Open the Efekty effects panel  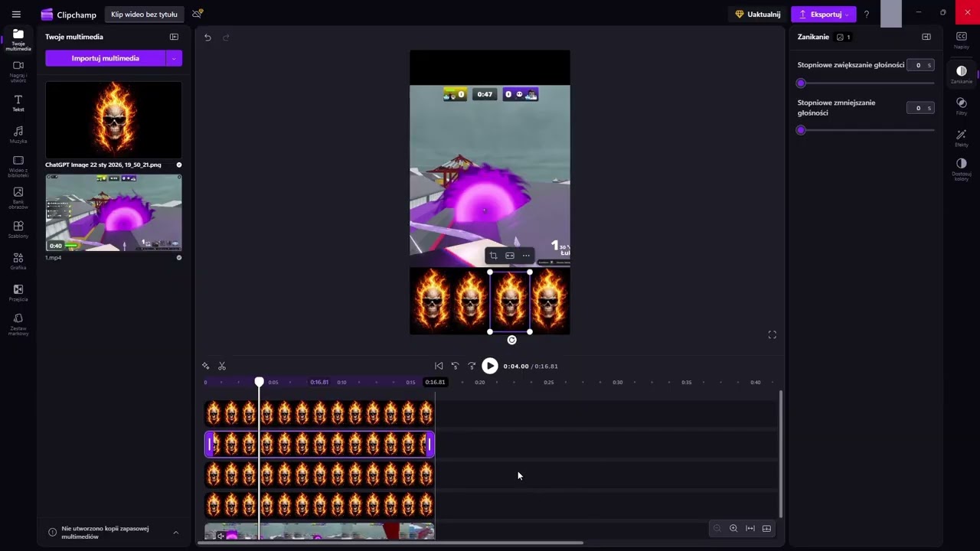click(x=962, y=138)
